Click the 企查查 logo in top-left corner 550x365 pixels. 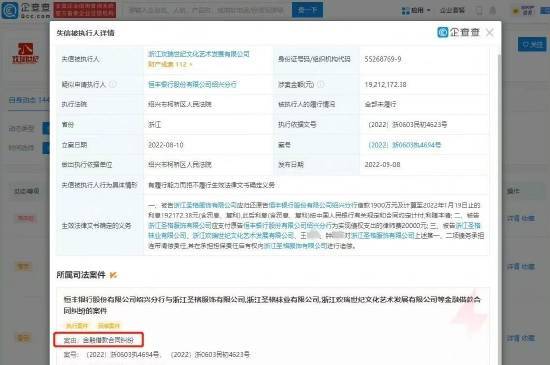pyautogui.click(x=26, y=10)
